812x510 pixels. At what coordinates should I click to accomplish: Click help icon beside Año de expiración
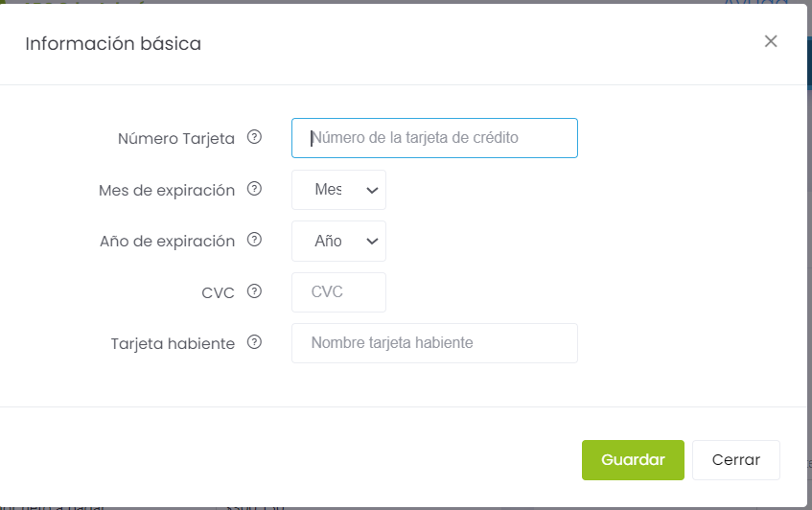[254, 240]
